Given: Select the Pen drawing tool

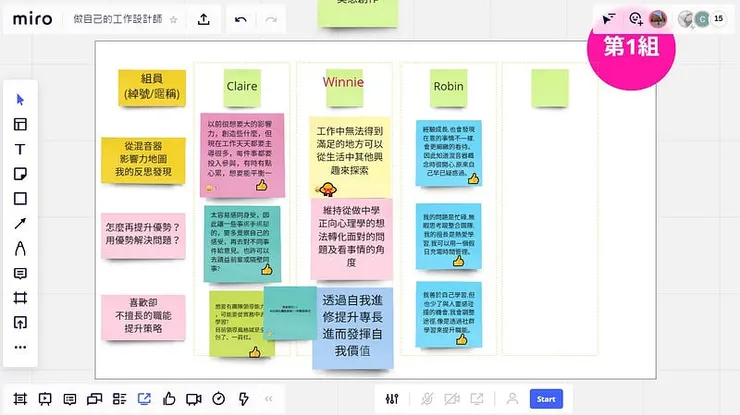Looking at the screenshot, I should click(x=20, y=248).
